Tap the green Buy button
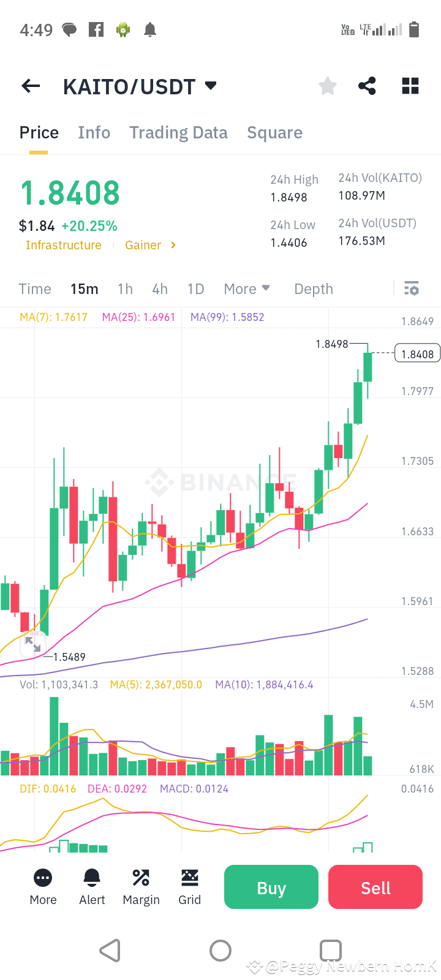Screen dimensions: 441x980 (x=271, y=887)
